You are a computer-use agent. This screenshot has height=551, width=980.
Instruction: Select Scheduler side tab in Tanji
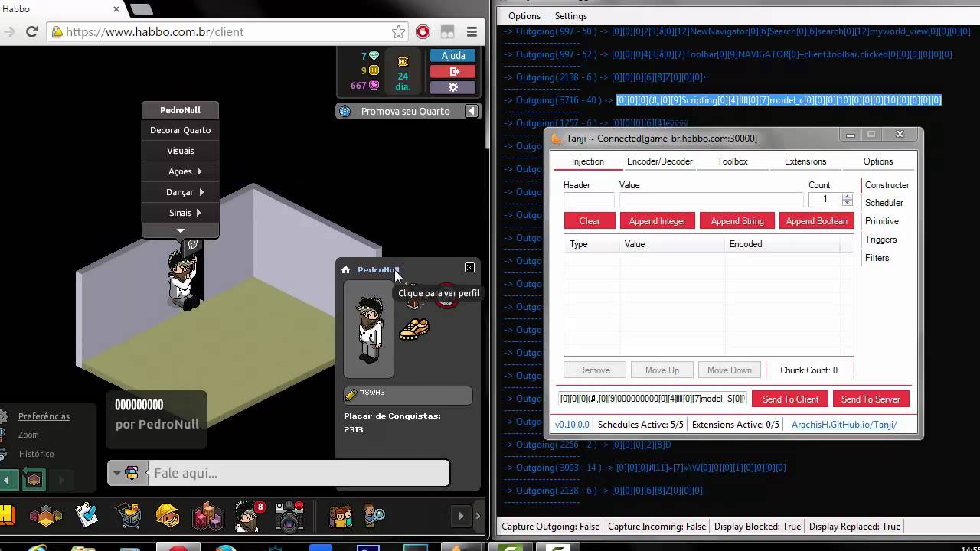tap(884, 203)
